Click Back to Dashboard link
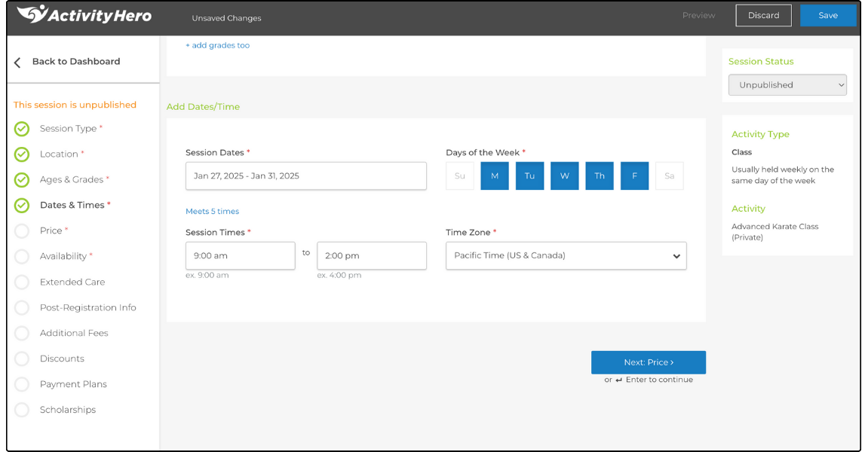This screenshot has height=452, width=868. point(76,62)
